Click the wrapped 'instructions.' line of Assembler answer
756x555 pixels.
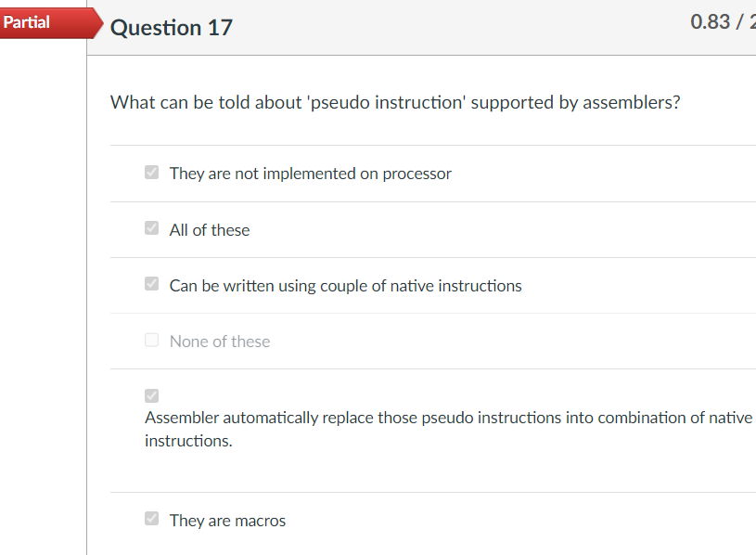tap(188, 441)
